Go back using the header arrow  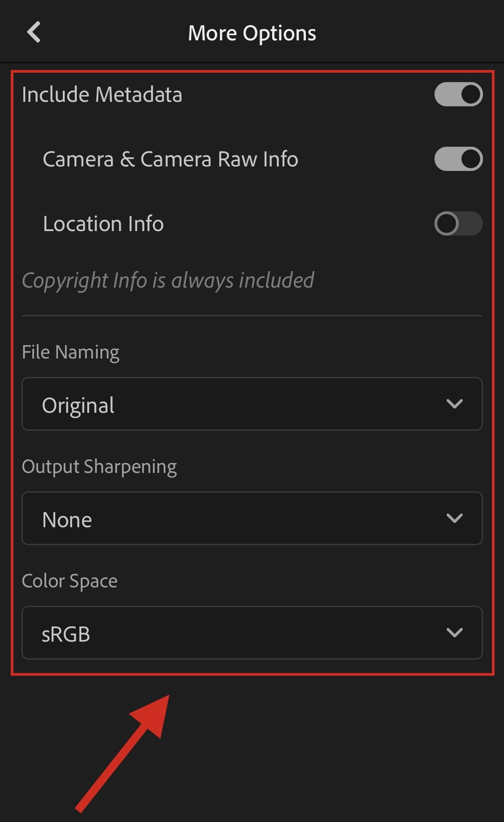[34, 32]
